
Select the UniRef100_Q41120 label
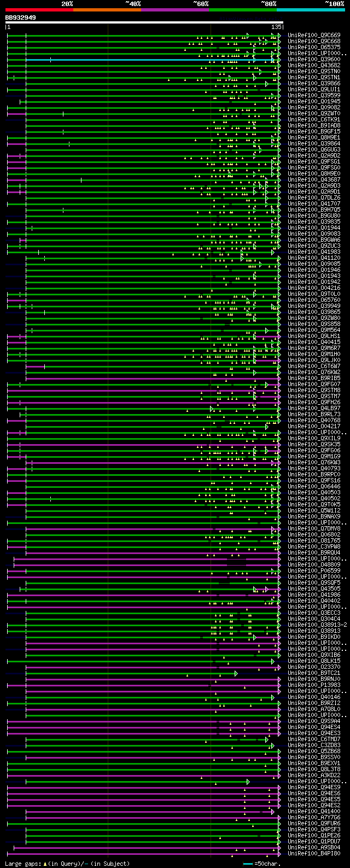coord(314,258)
